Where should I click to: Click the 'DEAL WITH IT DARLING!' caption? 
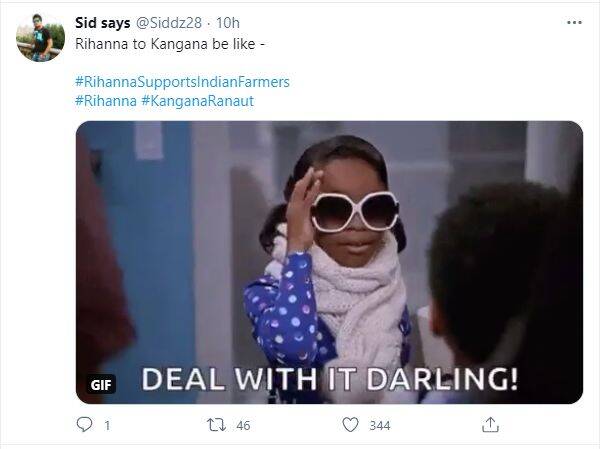point(330,379)
